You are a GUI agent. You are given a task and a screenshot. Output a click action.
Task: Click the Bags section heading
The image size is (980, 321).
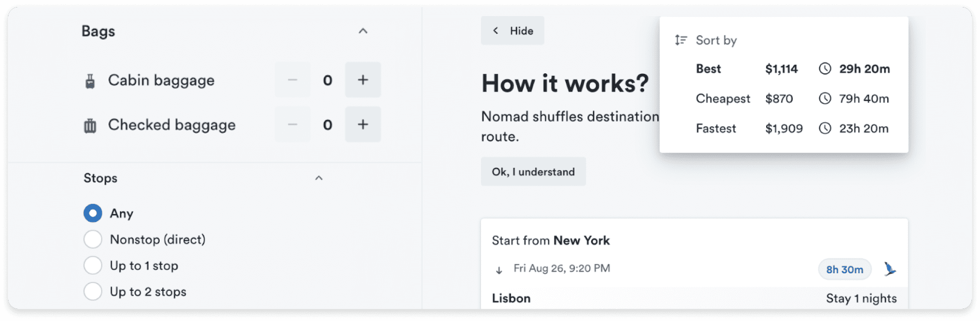(98, 32)
